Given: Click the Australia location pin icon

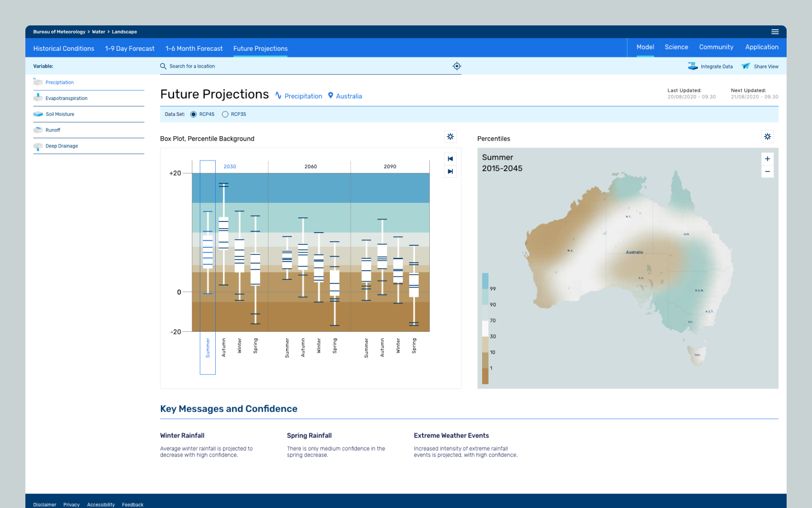Looking at the screenshot, I should 330,95.
